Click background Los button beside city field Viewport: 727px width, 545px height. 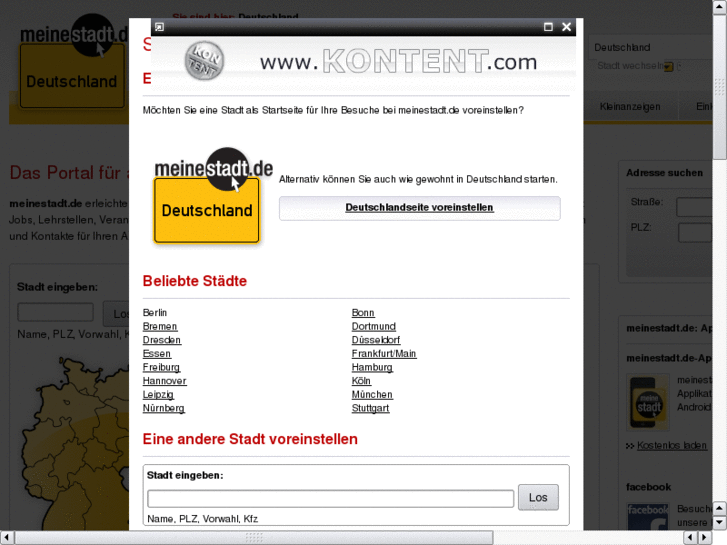pyautogui.click(x=116, y=314)
